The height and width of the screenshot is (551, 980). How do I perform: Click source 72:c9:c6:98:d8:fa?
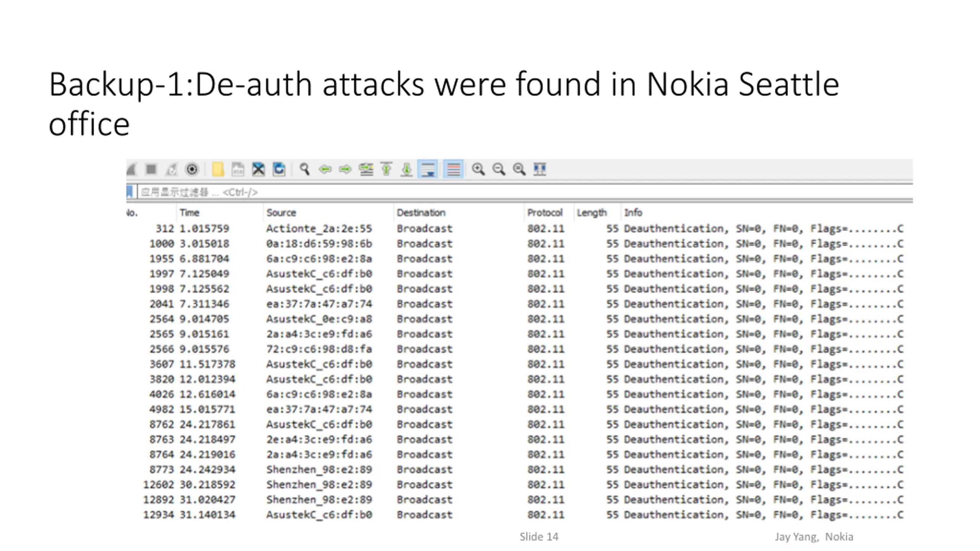click(319, 349)
